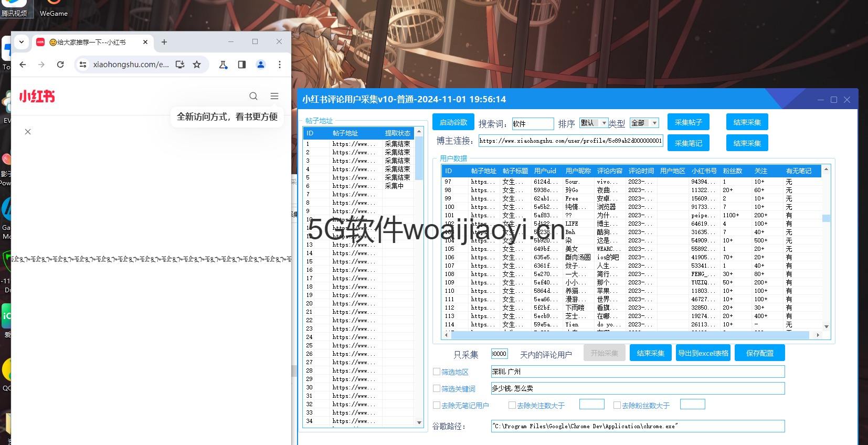Open WeGame desktop shortcut

tap(54, 9)
